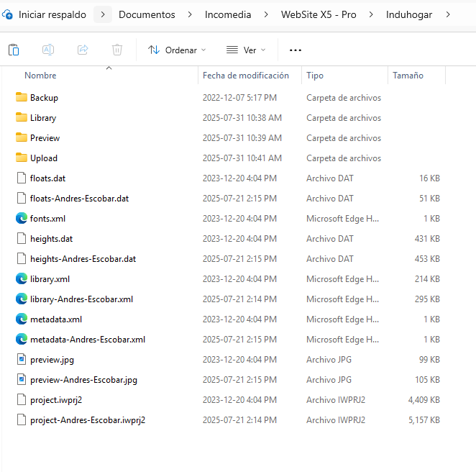476x472 pixels.
Task: Click the Edge icon of metadata-Andres-Escobar.xml
Action: (x=22, y=340)
